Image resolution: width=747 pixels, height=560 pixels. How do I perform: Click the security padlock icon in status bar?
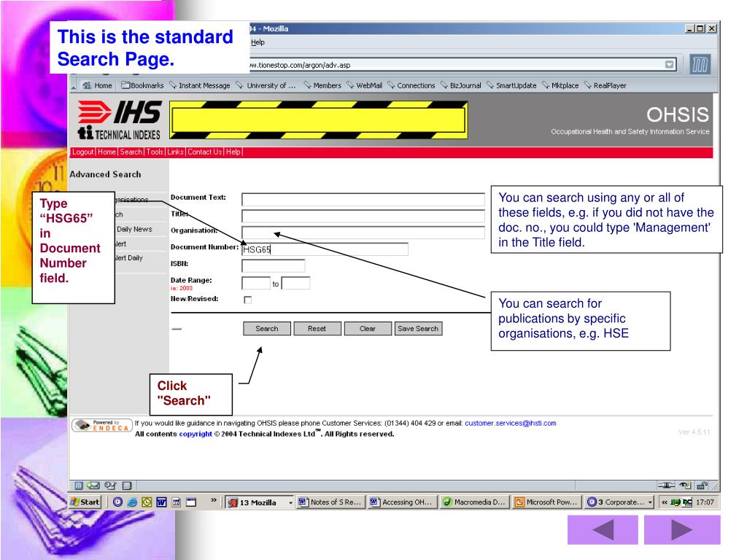703,485
